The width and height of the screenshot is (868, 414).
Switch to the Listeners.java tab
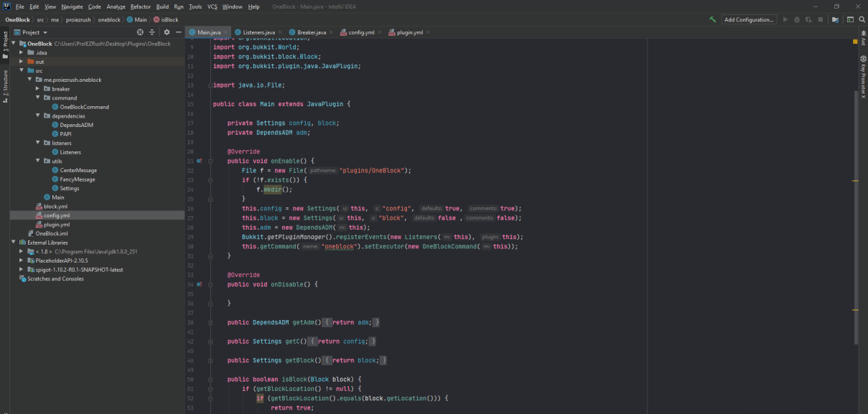click(259, 32)
